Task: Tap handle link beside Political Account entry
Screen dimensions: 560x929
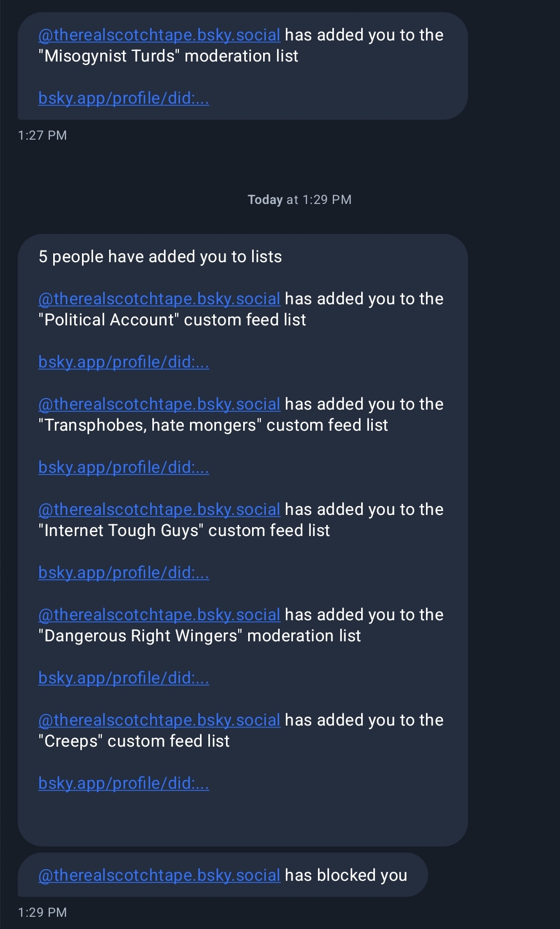Action: 159,299
